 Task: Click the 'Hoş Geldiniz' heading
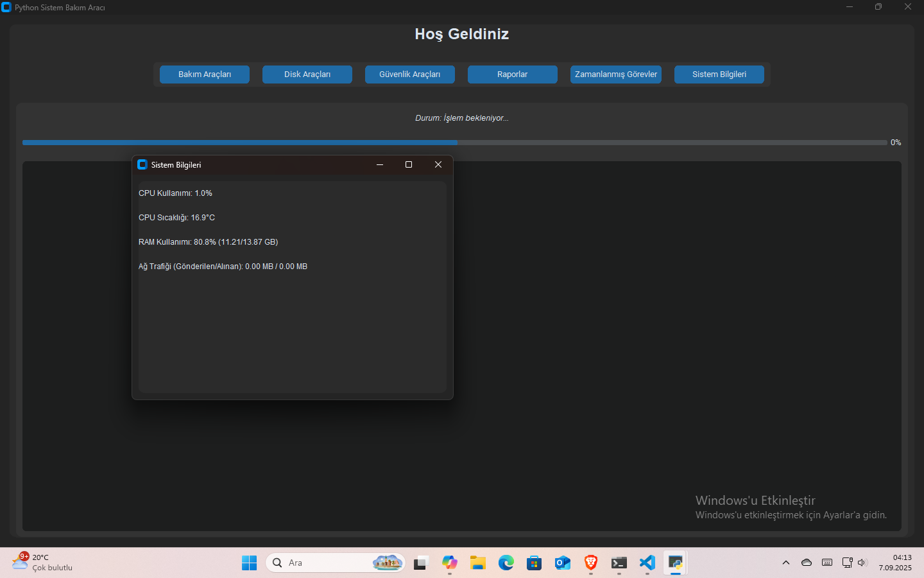pyautogui.click(x=462, y=34)
